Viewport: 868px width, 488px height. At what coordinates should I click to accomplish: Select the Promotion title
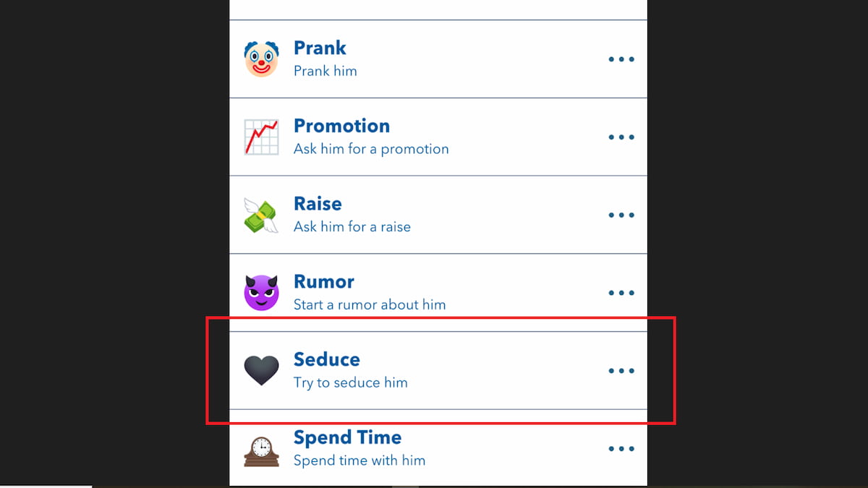click(341, 126)
